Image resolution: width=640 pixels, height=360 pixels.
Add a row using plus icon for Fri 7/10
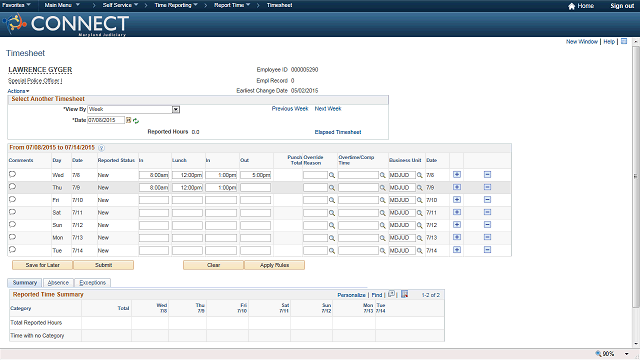[x=457, y=200]
